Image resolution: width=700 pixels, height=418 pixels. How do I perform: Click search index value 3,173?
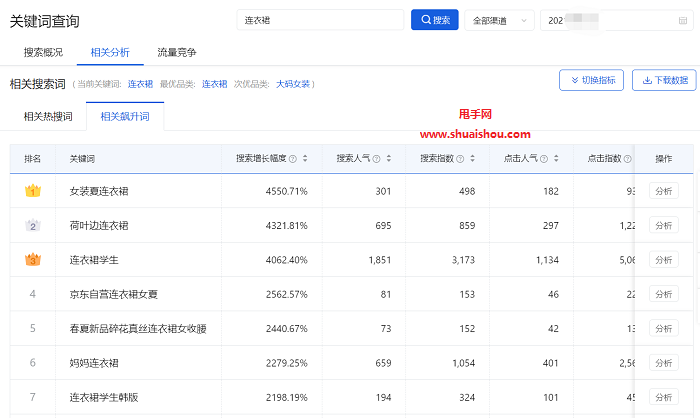[463, 260]
